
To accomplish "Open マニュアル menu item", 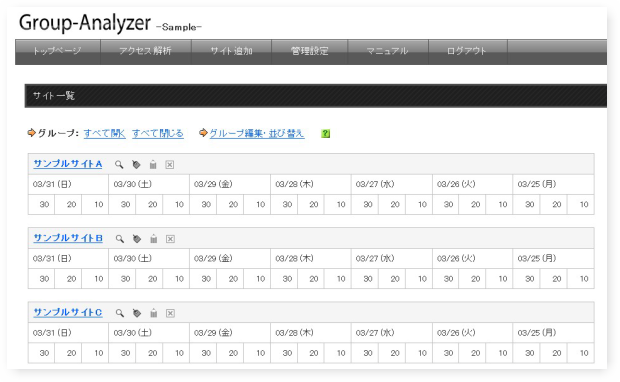I will click(388, 51).
